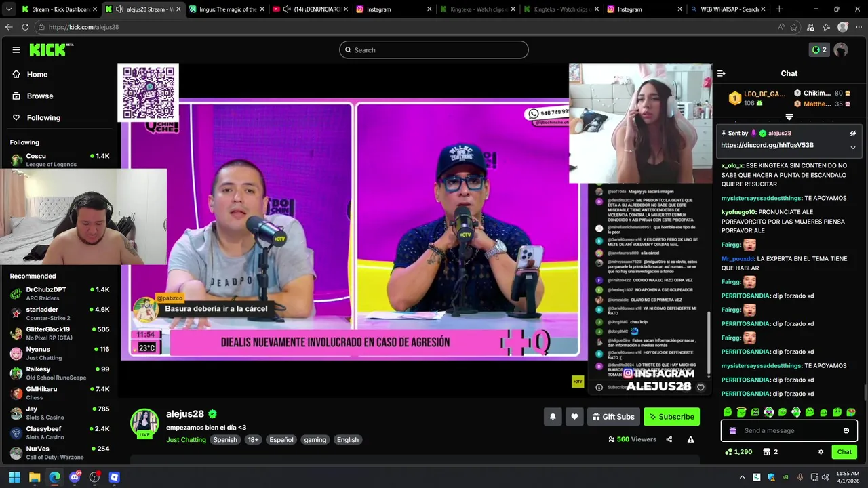Open the channel shop icon
Screen dimensions: 868x488
click(766, 452)
